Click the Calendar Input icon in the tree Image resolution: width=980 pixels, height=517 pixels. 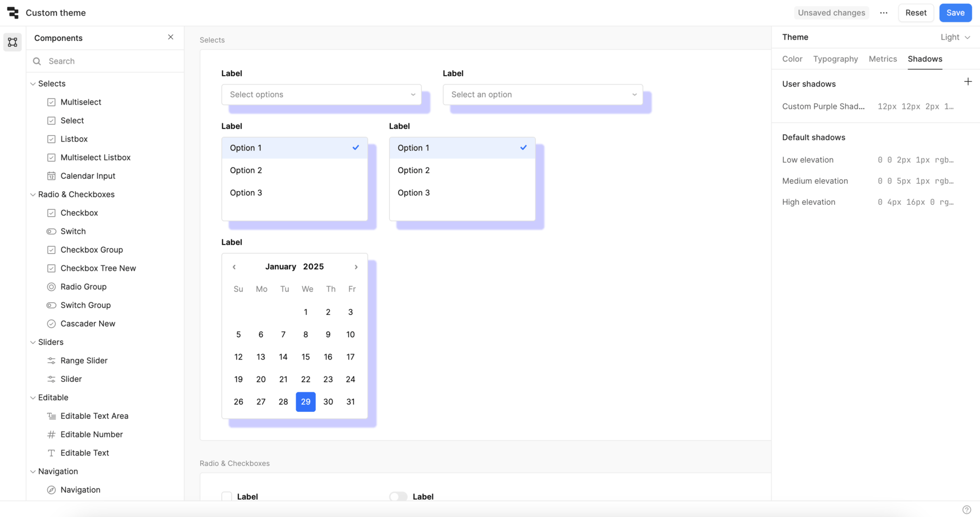point(51,176)
